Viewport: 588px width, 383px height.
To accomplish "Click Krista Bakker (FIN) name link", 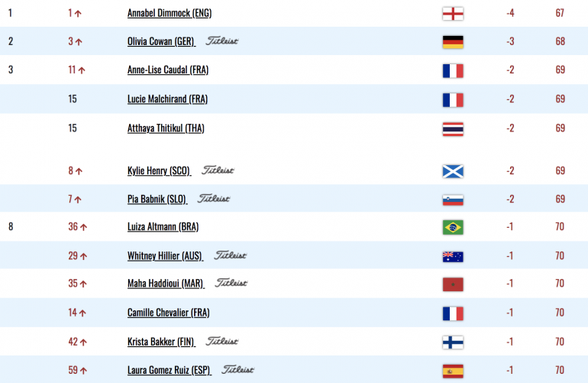I will [161, 342].
